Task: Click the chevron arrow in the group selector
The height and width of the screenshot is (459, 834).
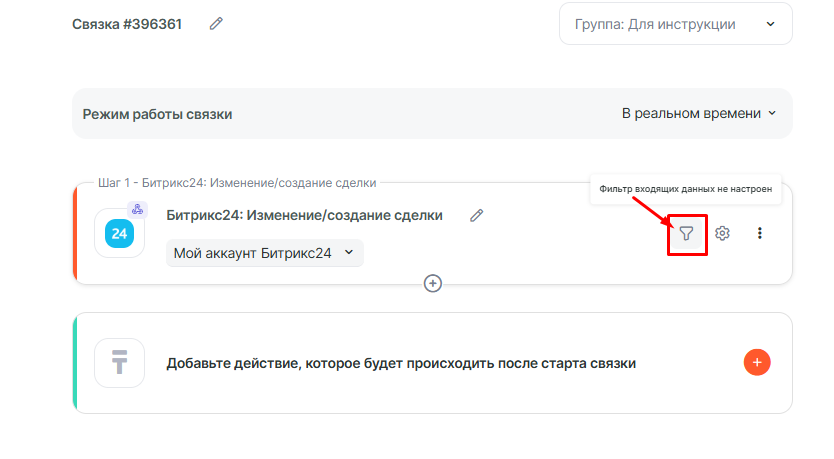Action: coord(770,24)
